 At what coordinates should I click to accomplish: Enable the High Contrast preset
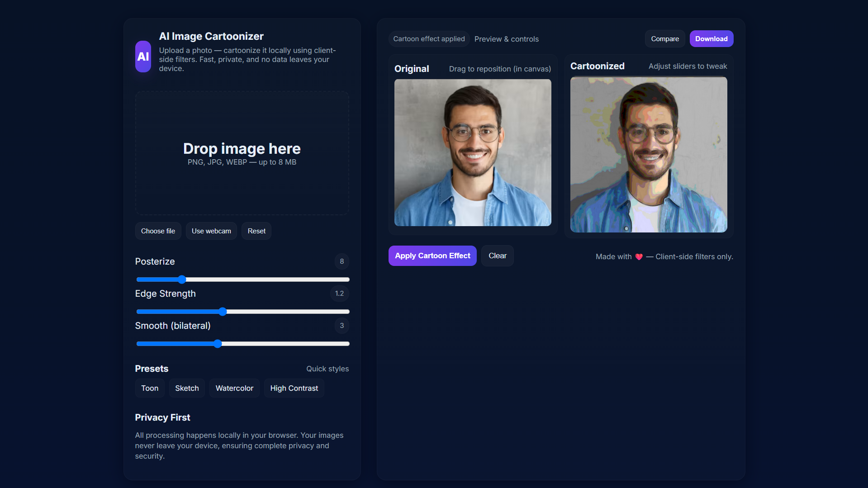294,389
